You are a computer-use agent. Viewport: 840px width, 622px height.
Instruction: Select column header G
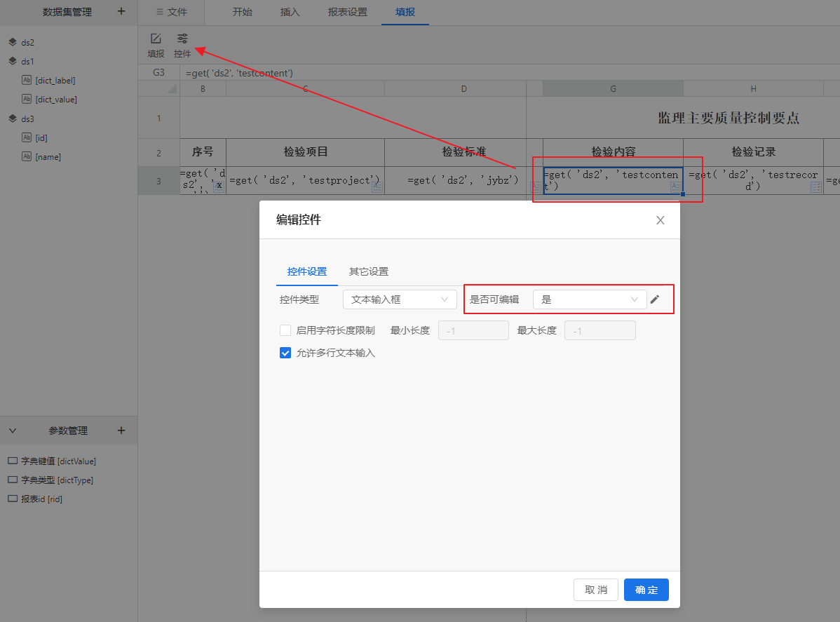[x=613, y=89]
